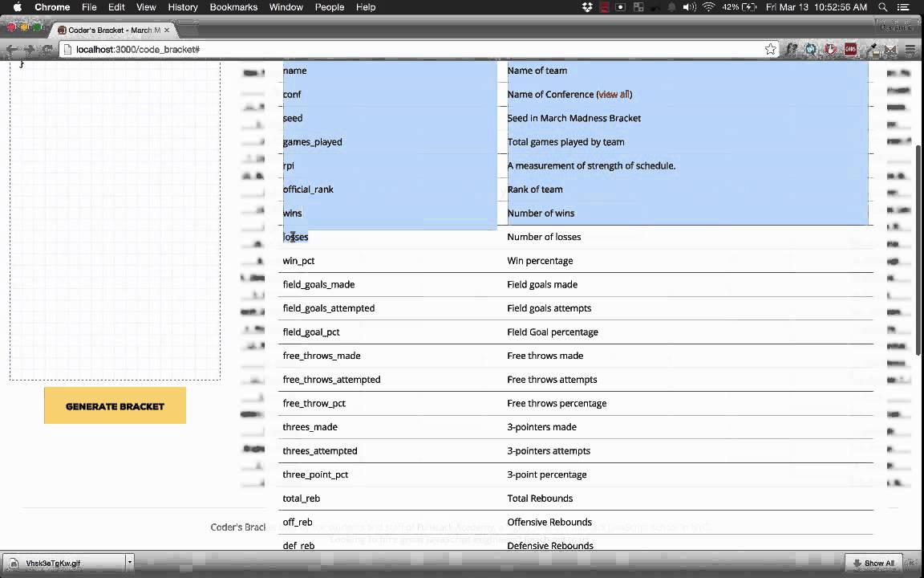
Task: Check the battery status icon
Action: pos(749,7)
